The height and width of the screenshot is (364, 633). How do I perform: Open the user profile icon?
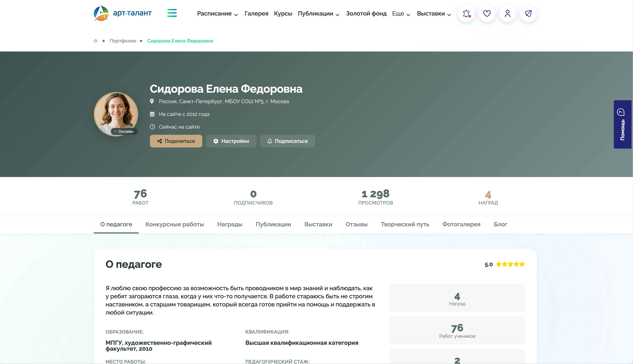tap(507, 13)
